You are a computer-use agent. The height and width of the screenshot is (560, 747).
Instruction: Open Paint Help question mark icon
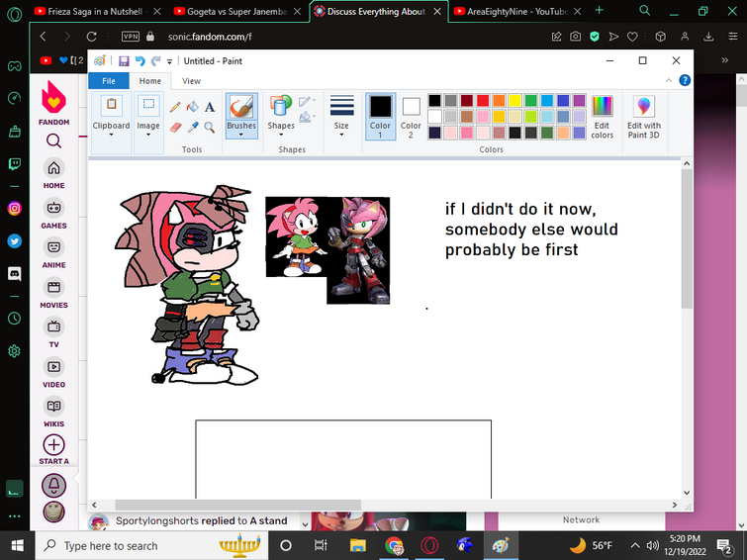685,80
